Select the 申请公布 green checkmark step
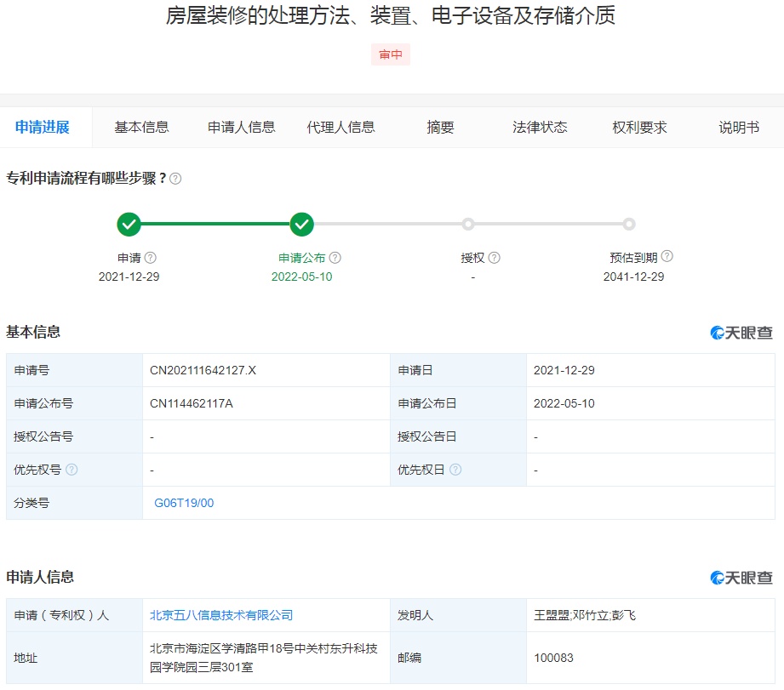This screenshot has height=690, width=784. 301,225
